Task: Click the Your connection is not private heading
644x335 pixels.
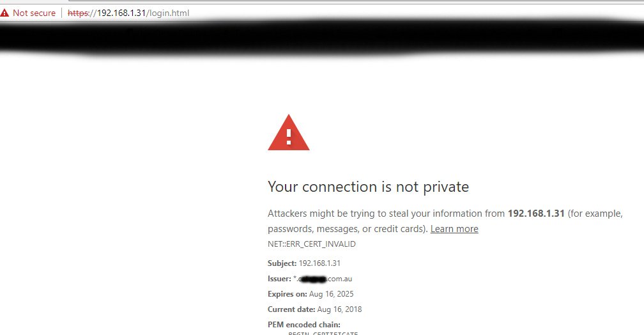Action: tap(368, 187)
